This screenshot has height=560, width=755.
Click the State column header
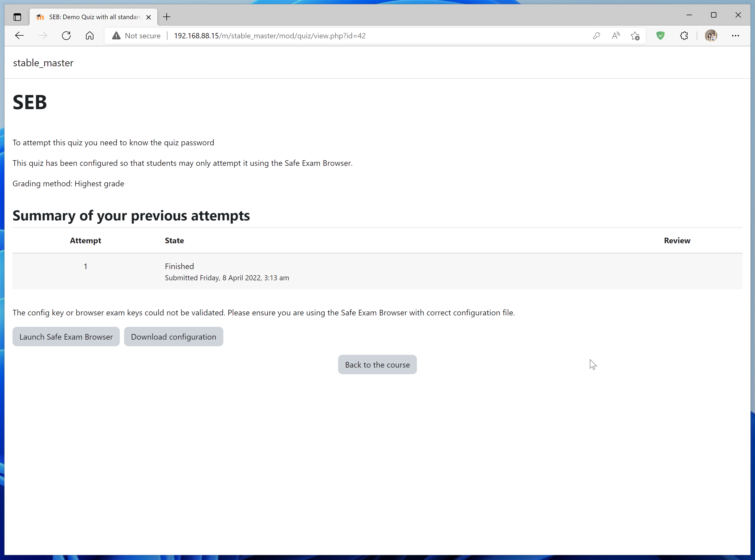click(174, 240)
